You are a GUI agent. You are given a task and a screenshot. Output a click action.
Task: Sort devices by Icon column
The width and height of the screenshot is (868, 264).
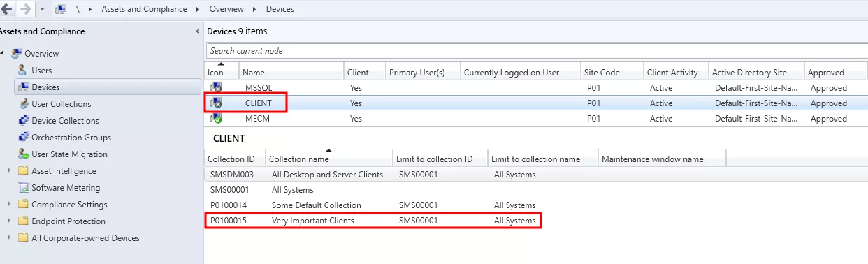pyautogui.click(x=222, y=72)
